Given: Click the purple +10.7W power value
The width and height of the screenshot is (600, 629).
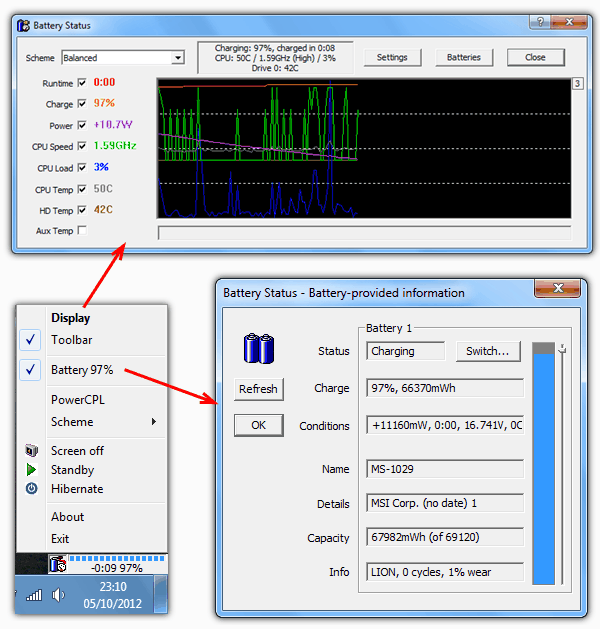Looking at the screenshot, I should [113, 124].
